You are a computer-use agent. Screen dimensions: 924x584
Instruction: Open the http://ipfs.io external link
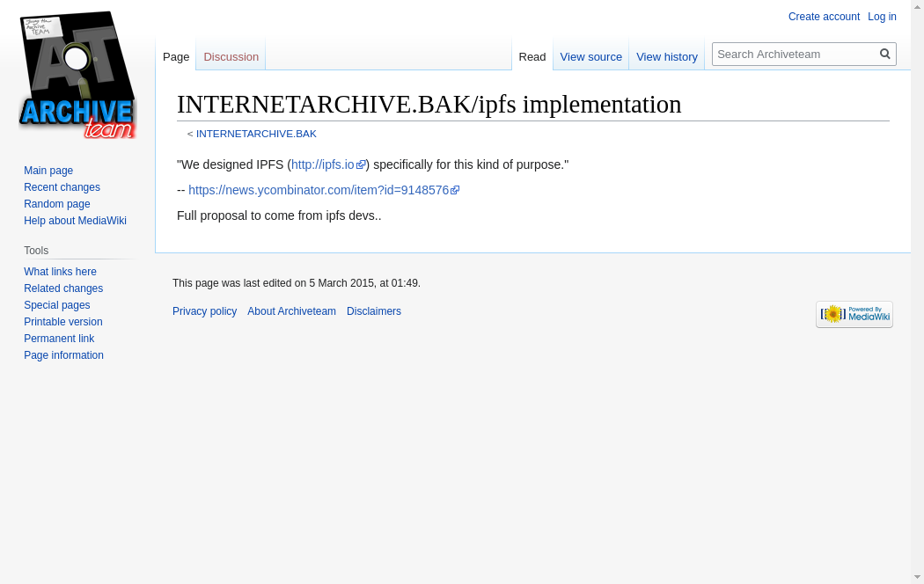(x=323, y=164)
